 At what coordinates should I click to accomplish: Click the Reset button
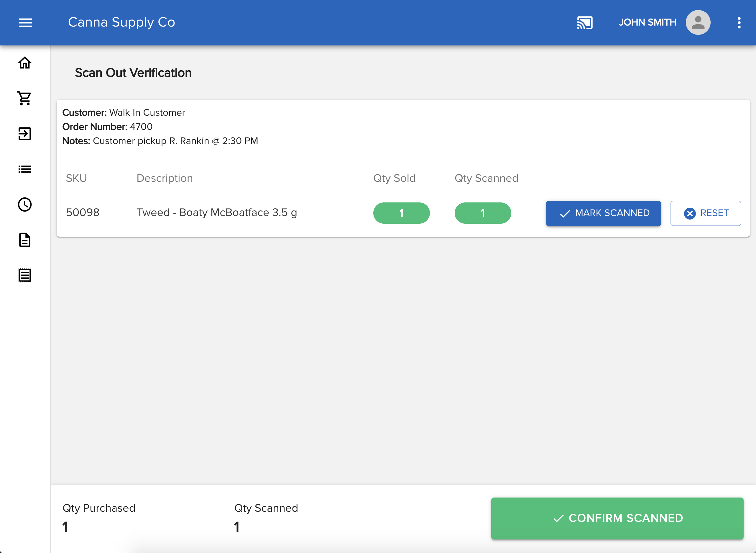(x=706, y=213)
